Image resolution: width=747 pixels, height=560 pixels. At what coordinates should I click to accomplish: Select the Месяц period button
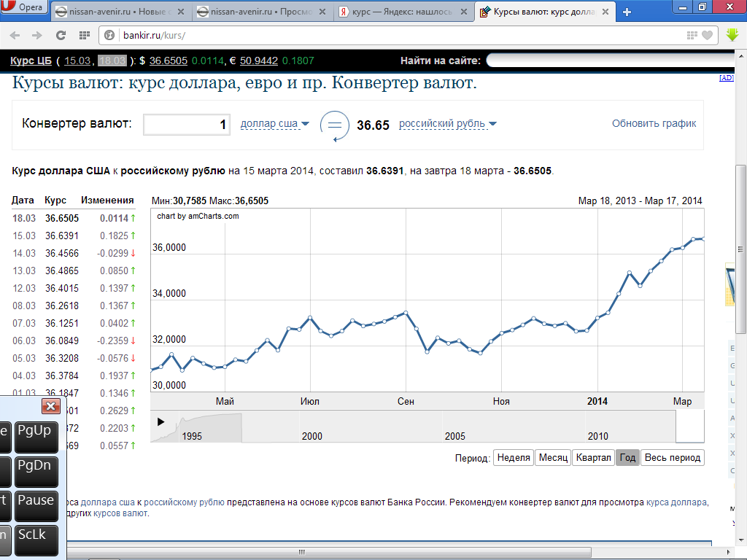tap(552, 458)
